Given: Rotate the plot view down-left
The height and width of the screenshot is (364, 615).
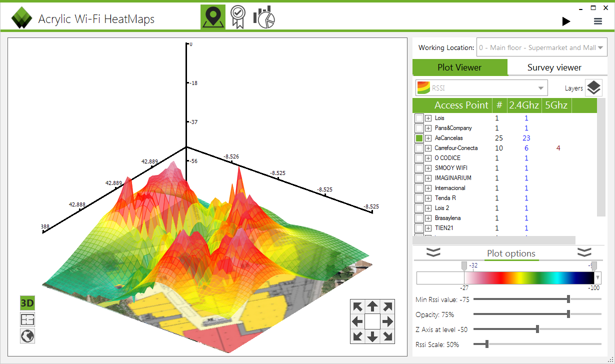Looking at the screenshot, I should click(x=357, y=336).
